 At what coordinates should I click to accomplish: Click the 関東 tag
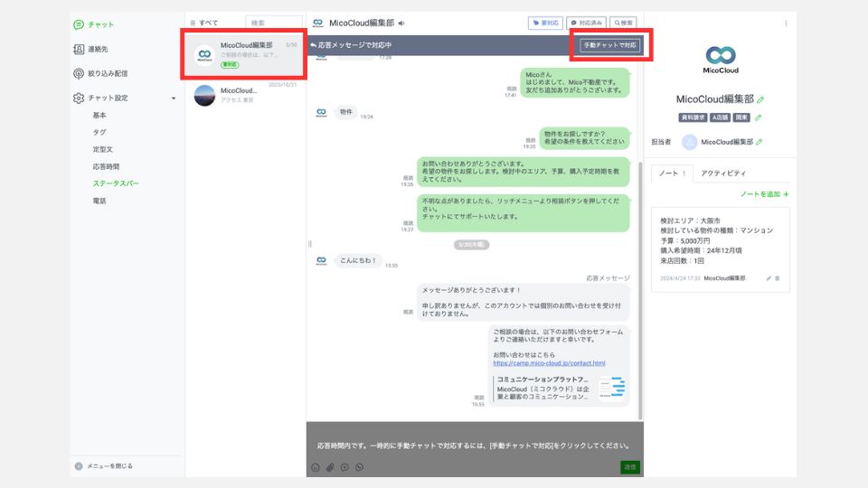(x=741, y=117)
